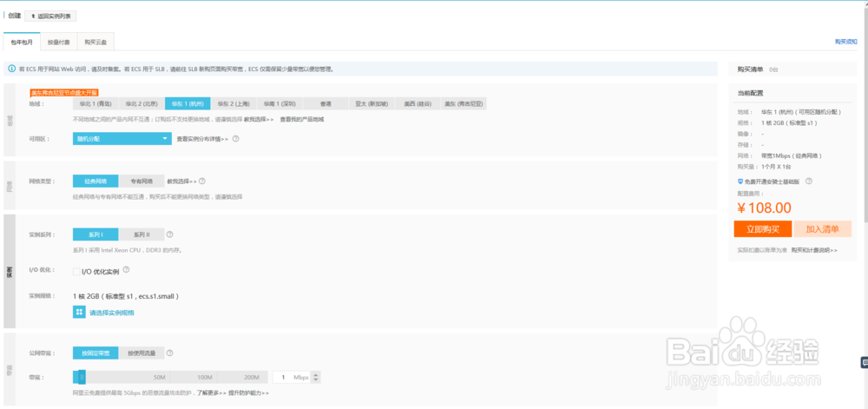Image resolution: width=868 pixels, height=409 pixels.
Task: Enable the I/O 优化实例 checkbox
Action: pos(76,272)
